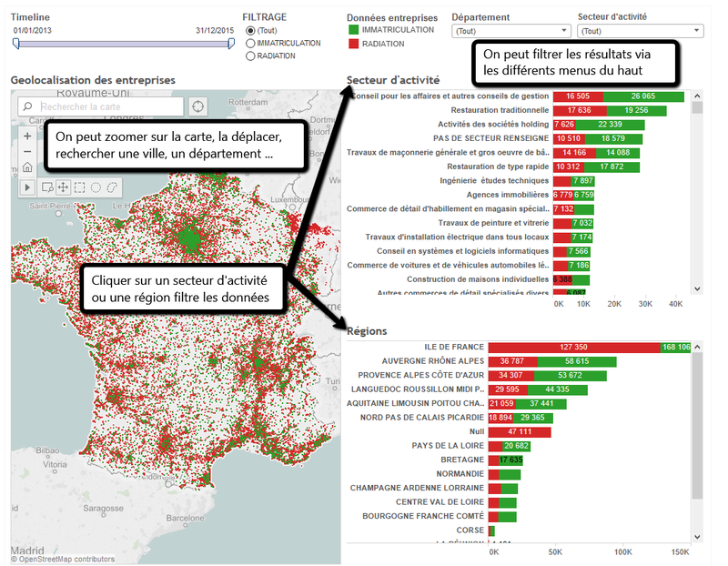728x566 pixels.
Task: Select the home icon to reset map view
Action: (27, 167)
